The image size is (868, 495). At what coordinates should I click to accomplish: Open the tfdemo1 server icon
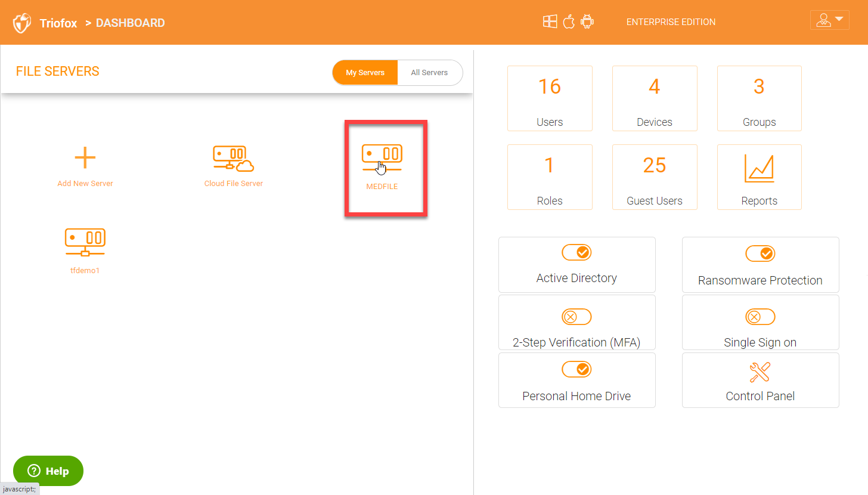pos(85,243)
